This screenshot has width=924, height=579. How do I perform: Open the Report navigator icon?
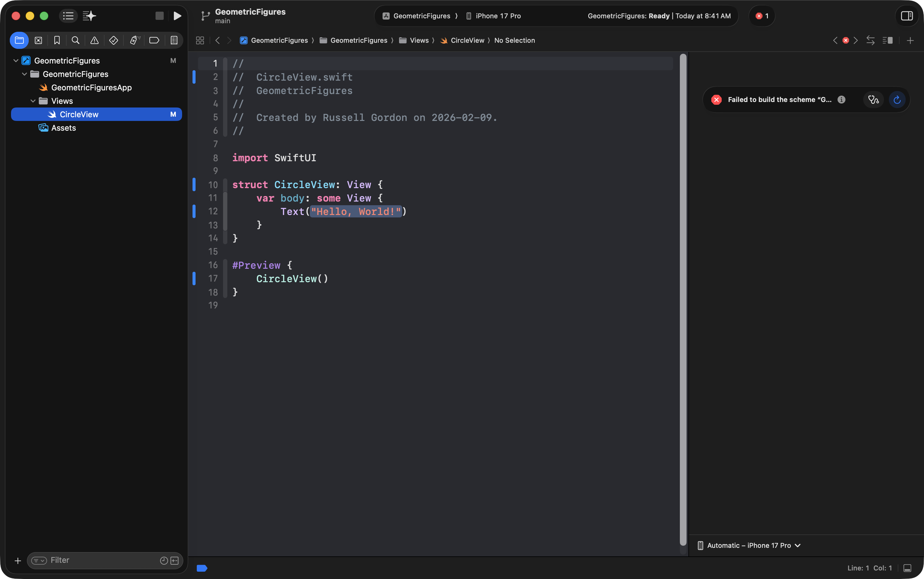click(174, 40)
